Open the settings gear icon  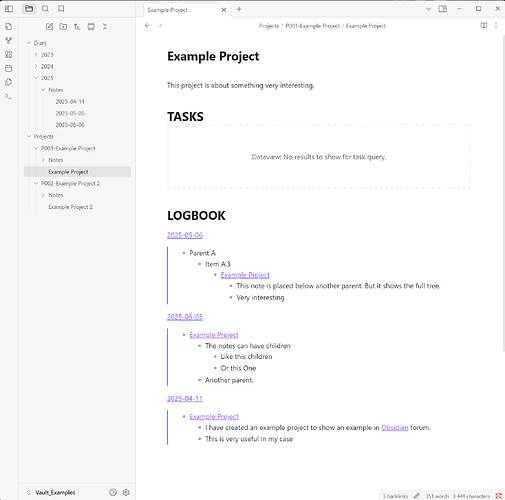coord(126,492)
